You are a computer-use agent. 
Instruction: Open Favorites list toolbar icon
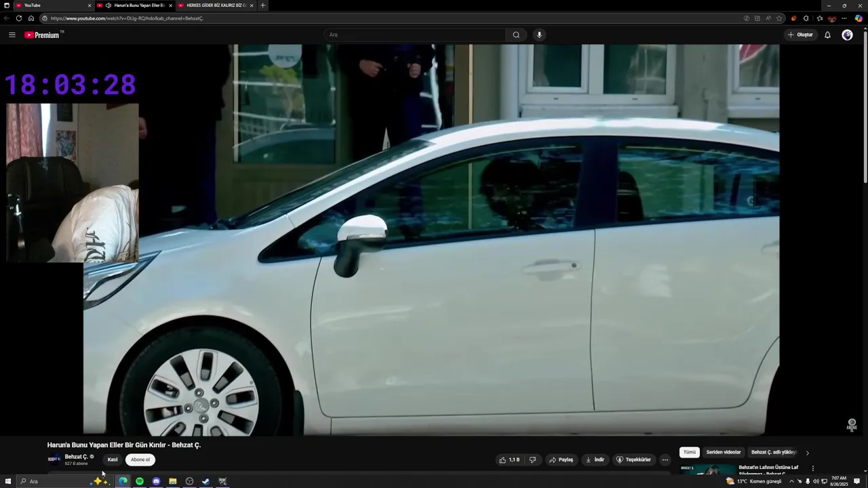(819, 18)
